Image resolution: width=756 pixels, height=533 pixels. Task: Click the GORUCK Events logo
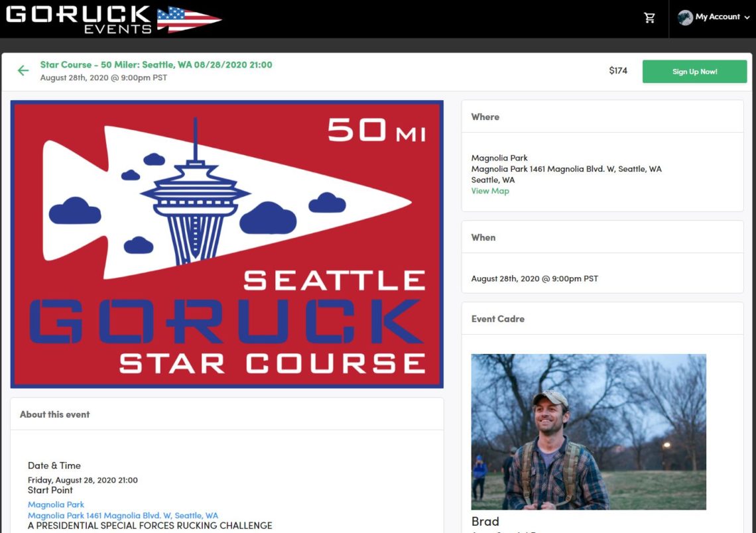tap(114, 19)
